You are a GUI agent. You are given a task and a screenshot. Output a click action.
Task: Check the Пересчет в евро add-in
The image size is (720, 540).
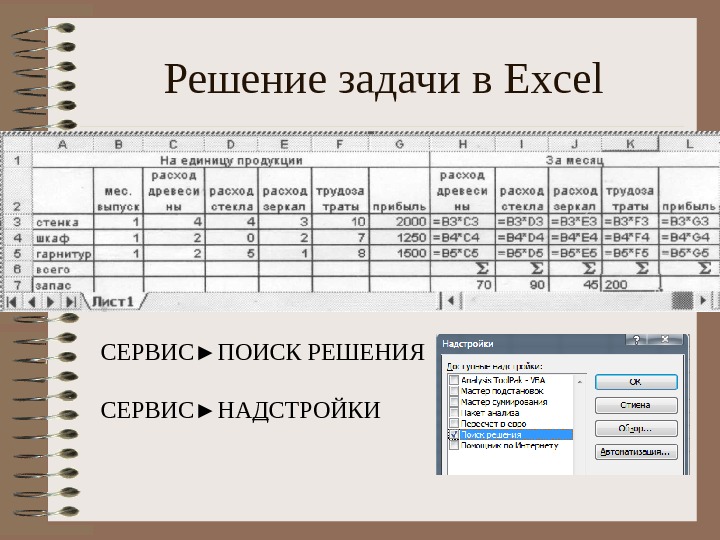coord(454,423)
